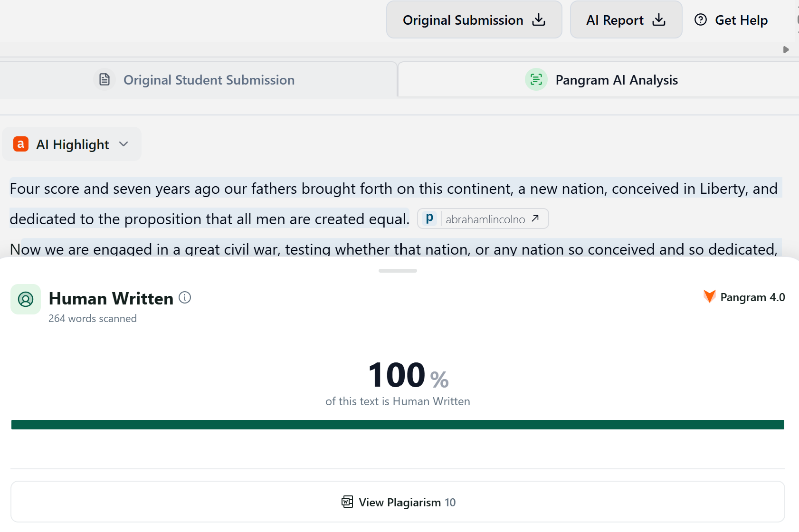The height and width of the screenshot is (532, 799).
Task: Click the download arrow icon in AI Report
Action: click(x=659, y=20)
